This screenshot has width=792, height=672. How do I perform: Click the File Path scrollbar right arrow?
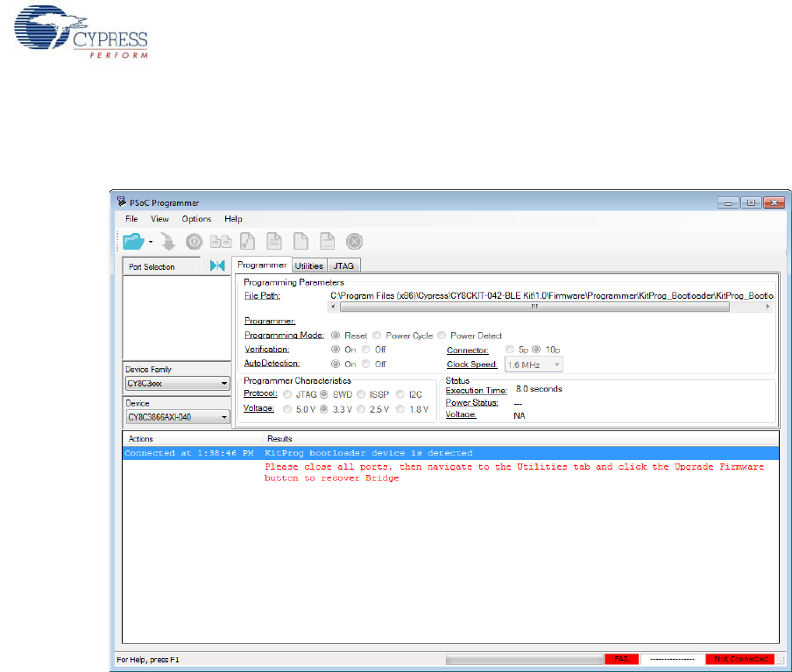(767, 307)
